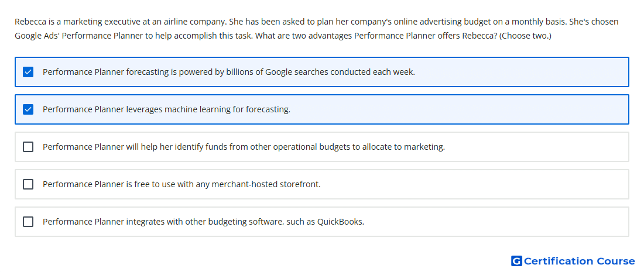The height and width of the screenshot is (272, 644).
Task: Click the white checkmark icon on the Google searches option
Action: pos(28,72)
